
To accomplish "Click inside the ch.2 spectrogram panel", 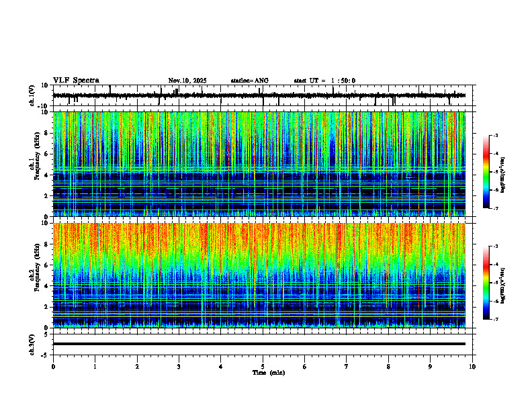I will tap(259, 275).
